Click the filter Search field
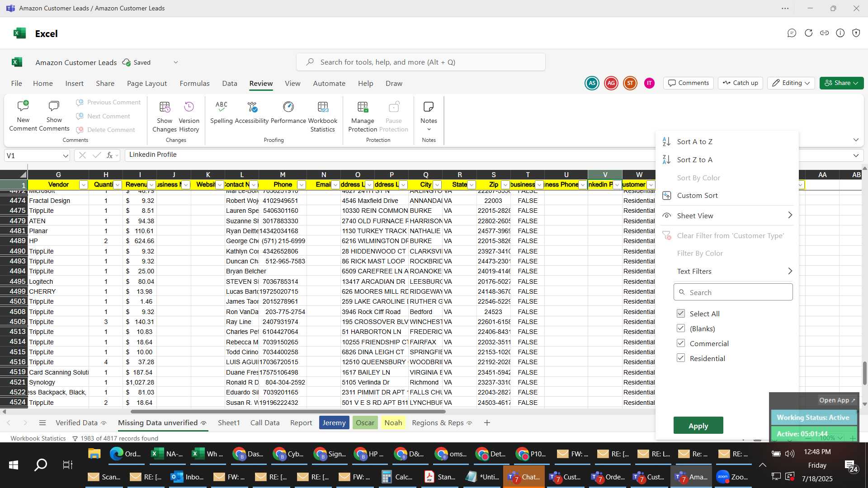Viewport: 868px width, 488px height. [x=733, y=292]
